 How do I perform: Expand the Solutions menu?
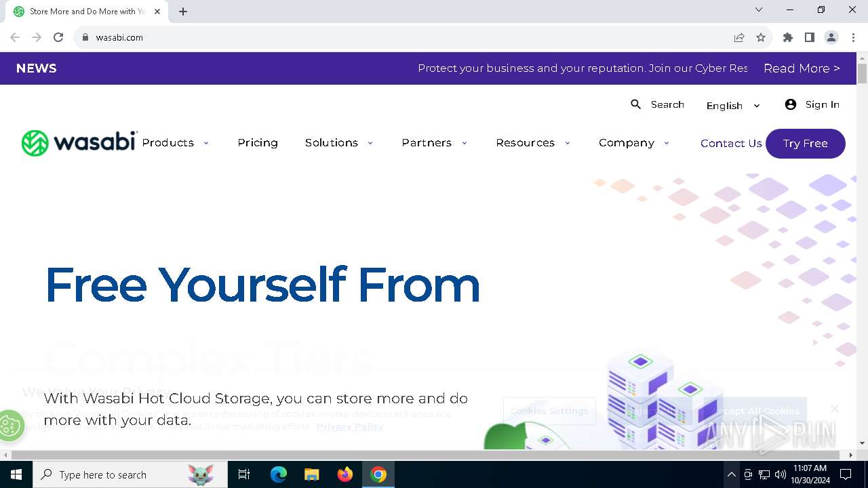[339, 143]
